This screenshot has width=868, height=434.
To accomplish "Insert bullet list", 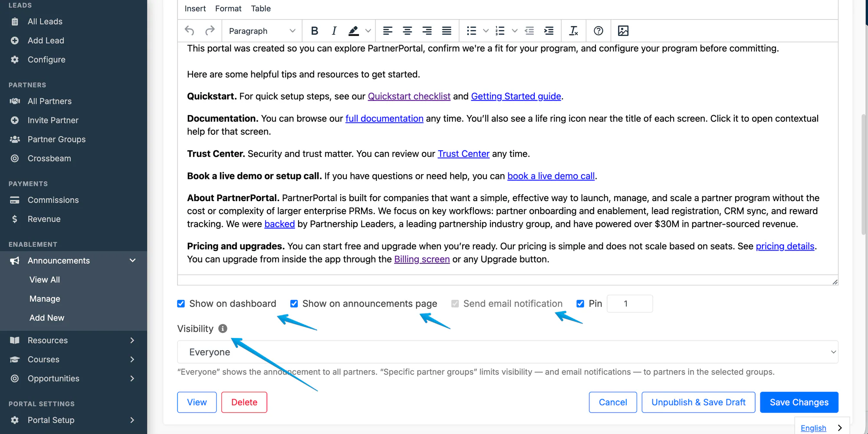I will click(471, 31).
